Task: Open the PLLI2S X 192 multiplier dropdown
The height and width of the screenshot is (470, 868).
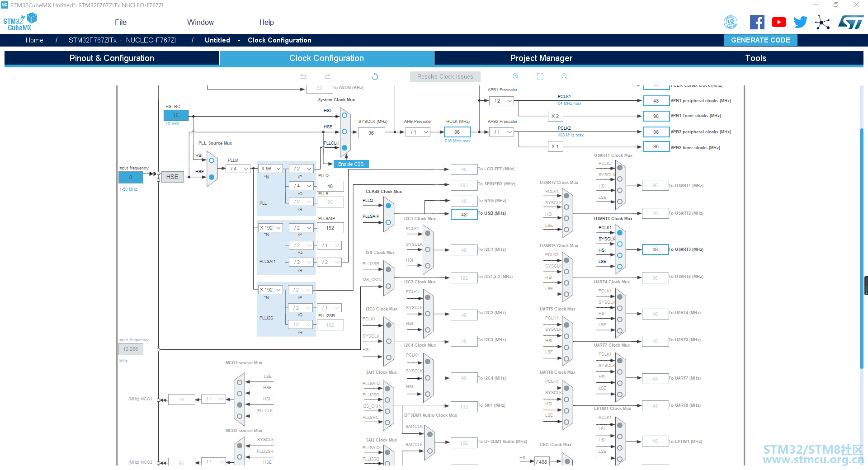Action: pos(270,290)
